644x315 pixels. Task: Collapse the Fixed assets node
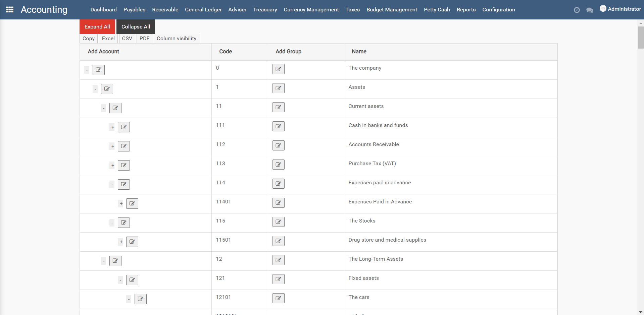[120, 280]
